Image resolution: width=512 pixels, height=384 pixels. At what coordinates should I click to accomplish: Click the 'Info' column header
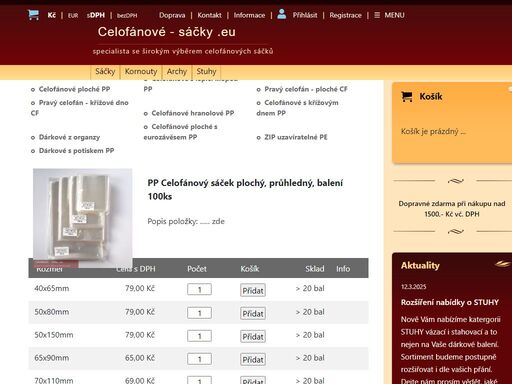(x=343, y=269)
